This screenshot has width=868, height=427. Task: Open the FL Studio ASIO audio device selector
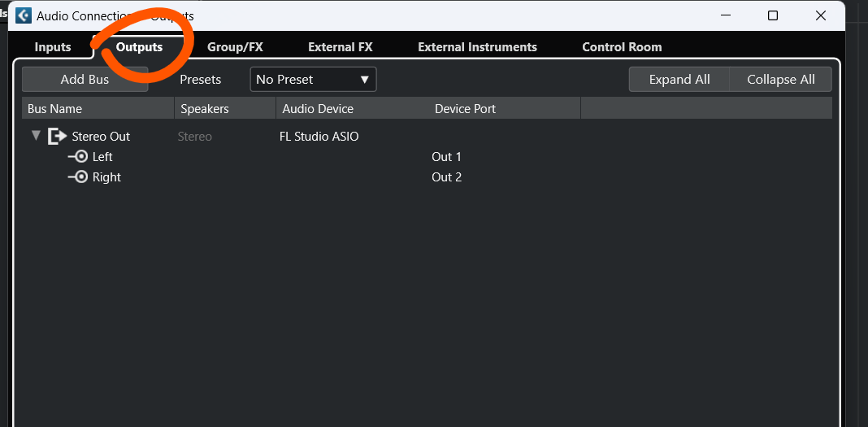pyautogui.click(x=319, y=137)
